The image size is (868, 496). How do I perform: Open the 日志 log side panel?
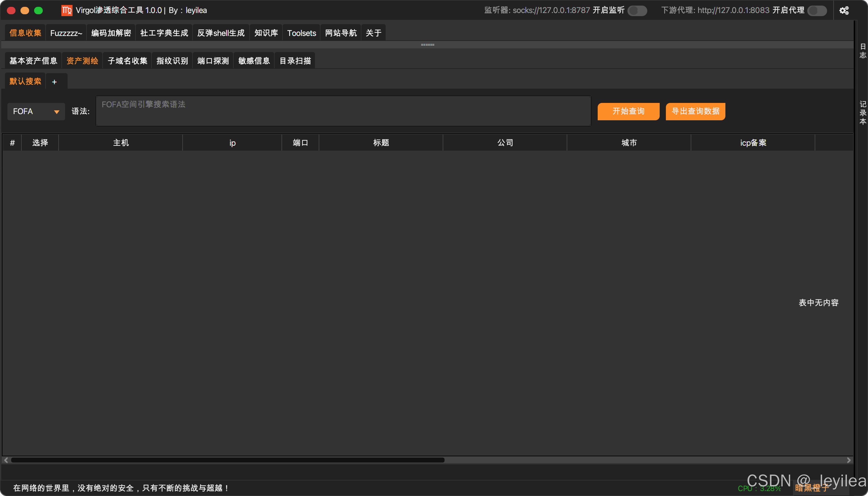(862, 51)
